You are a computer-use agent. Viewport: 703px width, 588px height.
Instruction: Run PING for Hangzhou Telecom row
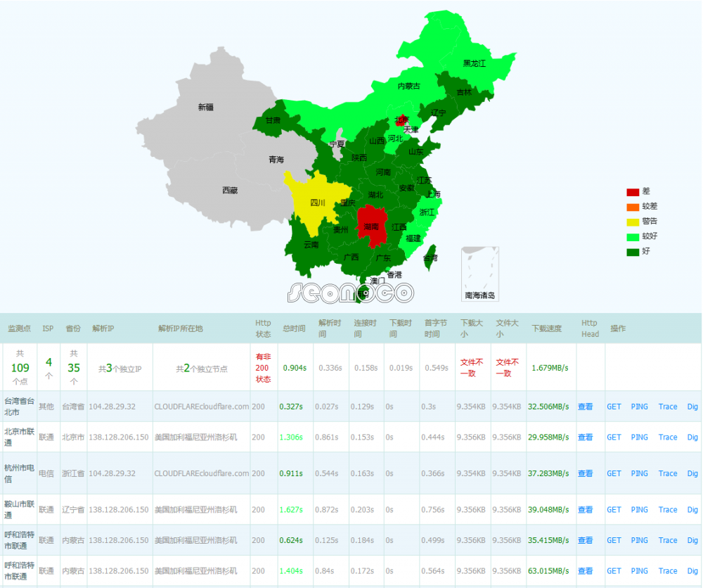(639, 473)
